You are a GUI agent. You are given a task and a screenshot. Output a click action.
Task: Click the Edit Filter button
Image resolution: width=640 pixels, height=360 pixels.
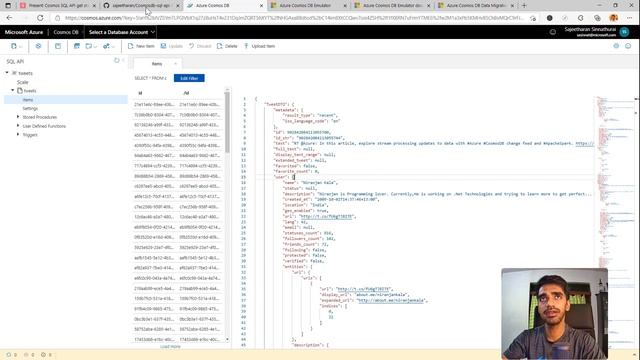click(x=189, y=78)
